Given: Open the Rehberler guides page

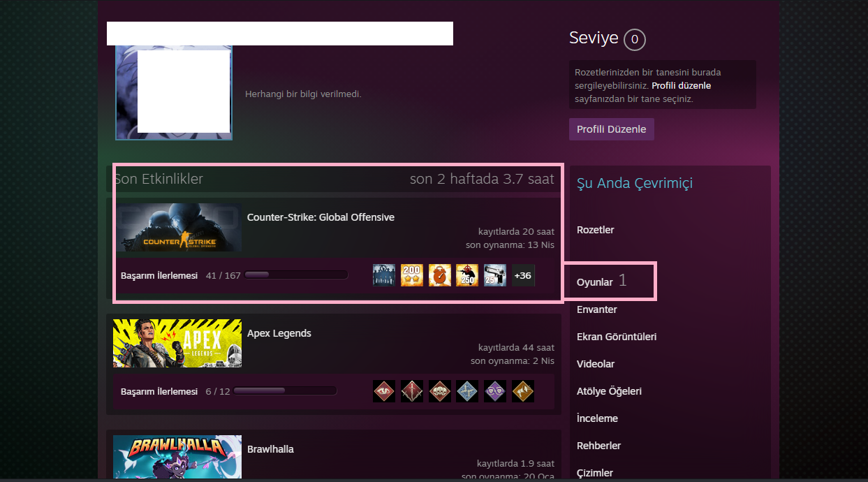Looking at the screenshot, I should pos(599,446).
